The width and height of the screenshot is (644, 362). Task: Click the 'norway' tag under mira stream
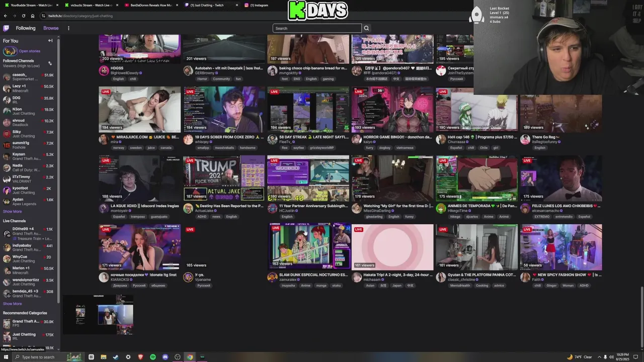pos(119,148)
